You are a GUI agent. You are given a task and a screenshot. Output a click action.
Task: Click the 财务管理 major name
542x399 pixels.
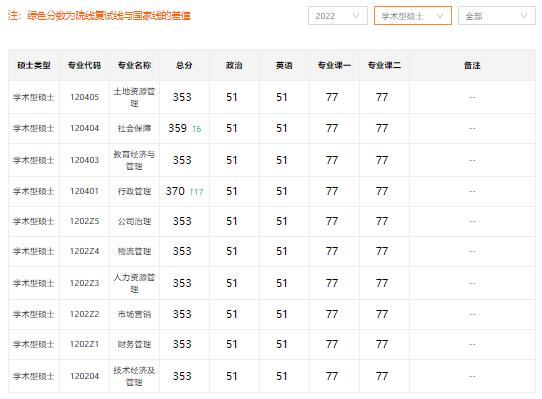134,344
